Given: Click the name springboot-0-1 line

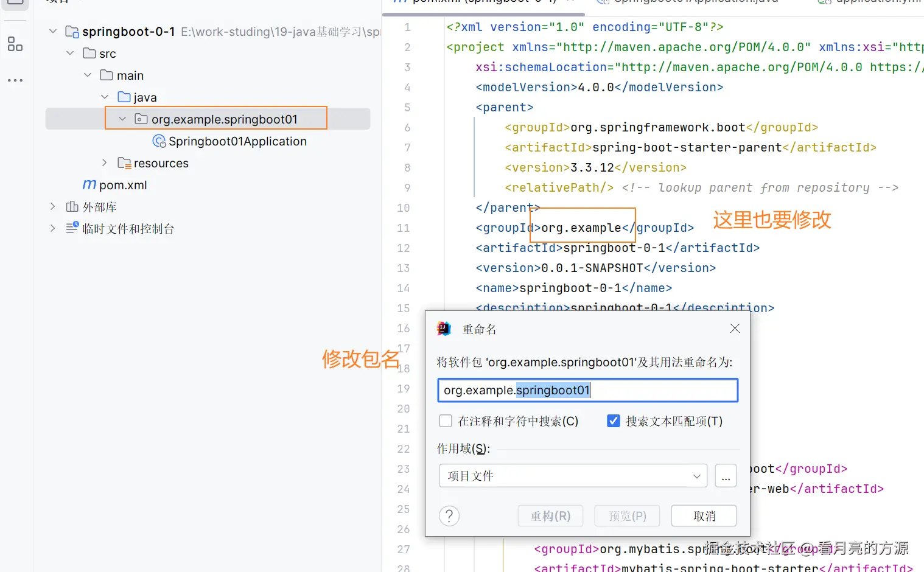Looking at the screenshot, I should pyautogui.click(x=573, y=288).
